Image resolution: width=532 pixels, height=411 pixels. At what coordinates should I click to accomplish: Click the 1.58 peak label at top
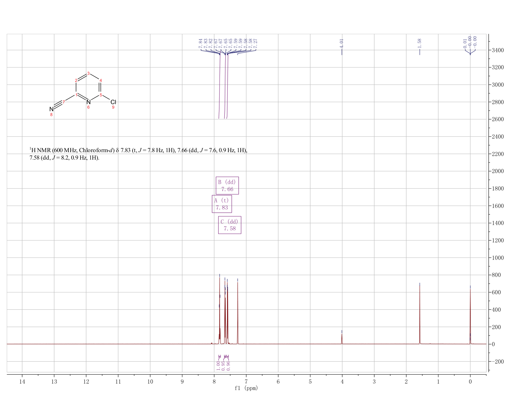click(420, 43)
